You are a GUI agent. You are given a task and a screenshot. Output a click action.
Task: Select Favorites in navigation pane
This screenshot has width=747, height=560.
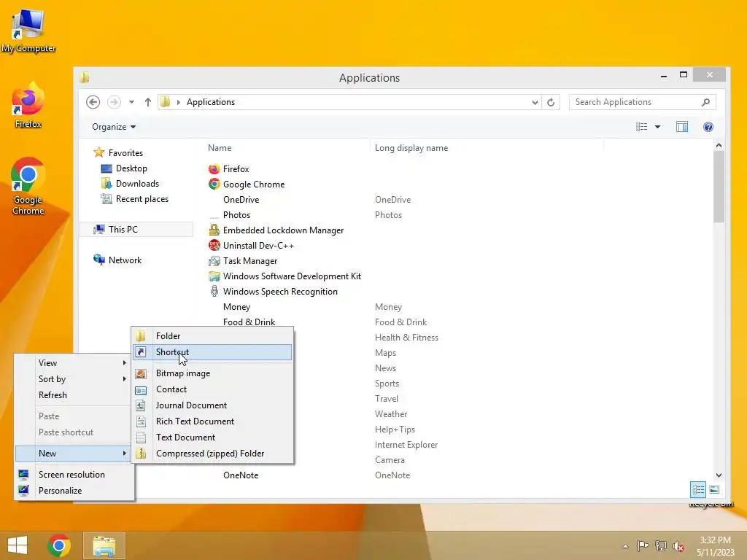click(119, 153)
